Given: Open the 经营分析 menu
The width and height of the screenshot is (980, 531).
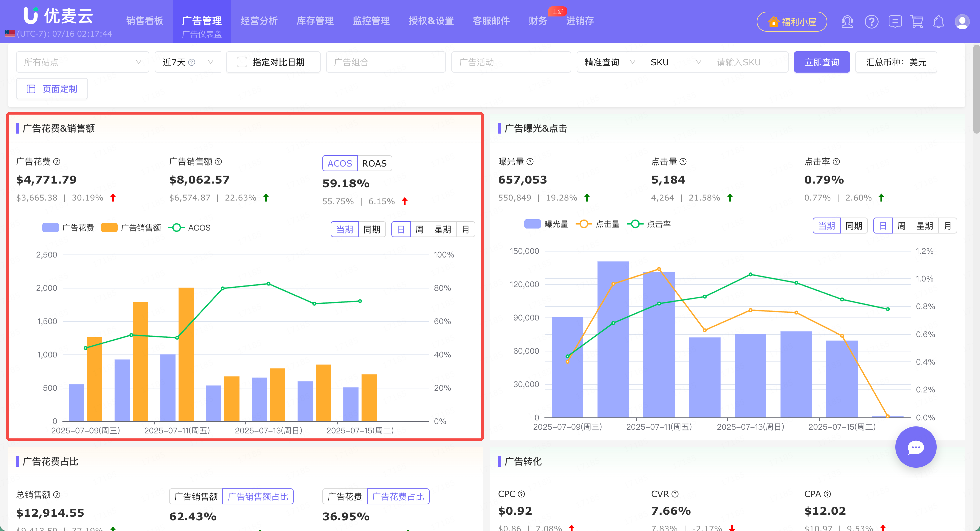Looking at the screenshot, I should point(259,21).
